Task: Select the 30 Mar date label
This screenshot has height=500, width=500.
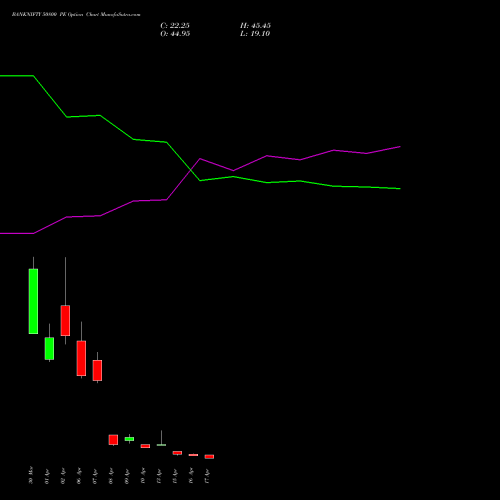Action: tap(31, 475)
